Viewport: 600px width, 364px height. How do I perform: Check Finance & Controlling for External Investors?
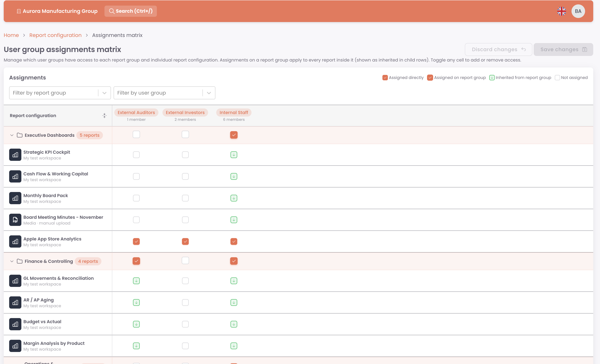(x=185, y=260)
